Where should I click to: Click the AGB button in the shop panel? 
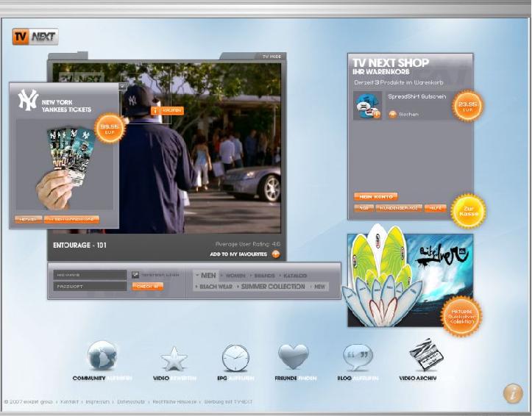[x=363, y=208]
